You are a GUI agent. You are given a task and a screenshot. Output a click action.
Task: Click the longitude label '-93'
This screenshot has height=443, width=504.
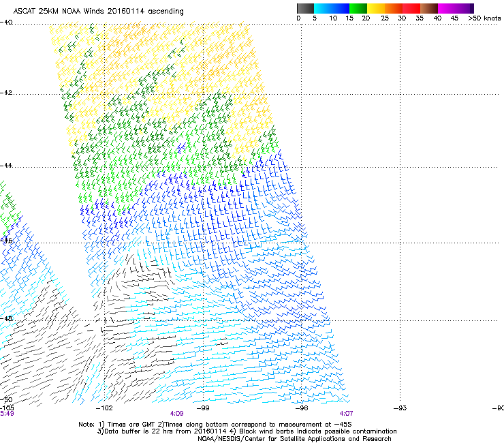tap(400, 408)
